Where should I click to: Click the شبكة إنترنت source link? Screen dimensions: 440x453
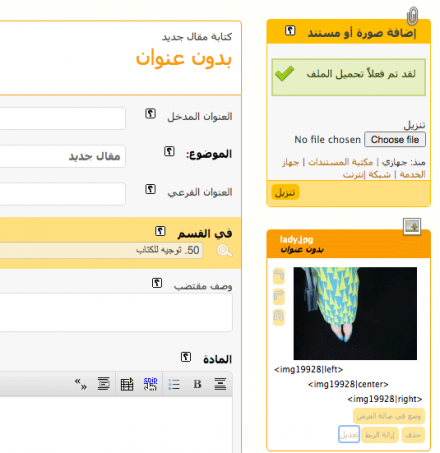(x=366, y=174)
